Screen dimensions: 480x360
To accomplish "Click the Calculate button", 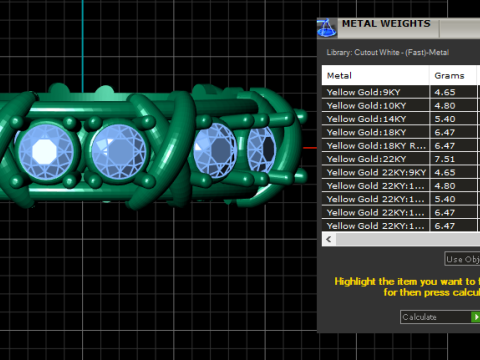I will (x=440, y=317).
